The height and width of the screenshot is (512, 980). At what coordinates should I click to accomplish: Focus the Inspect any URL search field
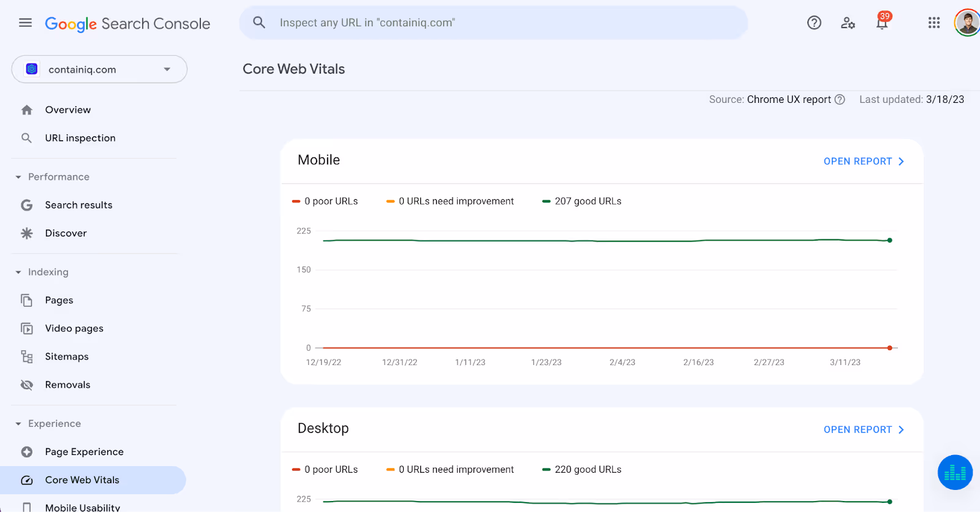494,23
